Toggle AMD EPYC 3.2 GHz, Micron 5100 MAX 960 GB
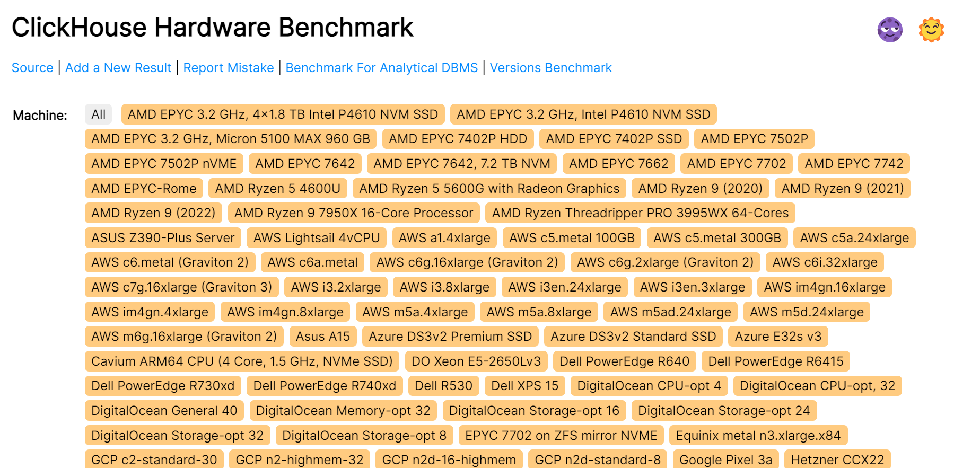Image resolution: width=980 pixels, height=468 pixels. 231,139
